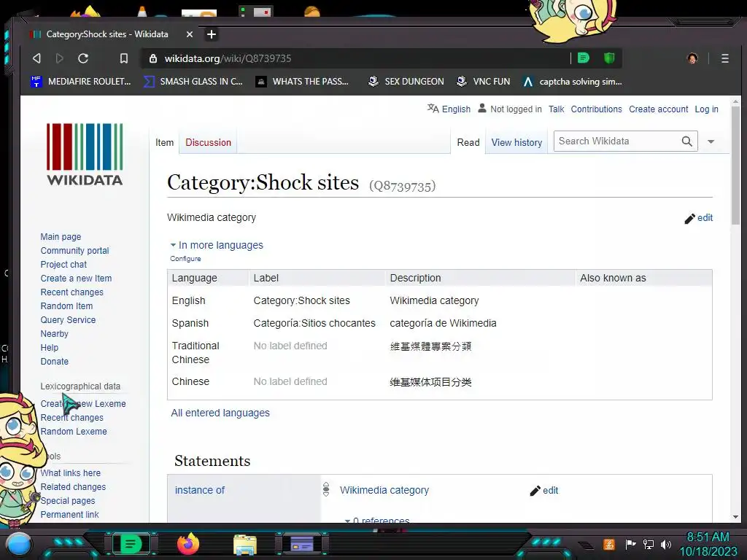The height and width of the screenshot is (560, 747).
Task: Click the user icon beside Not logged in
Action: click(482, 108)
